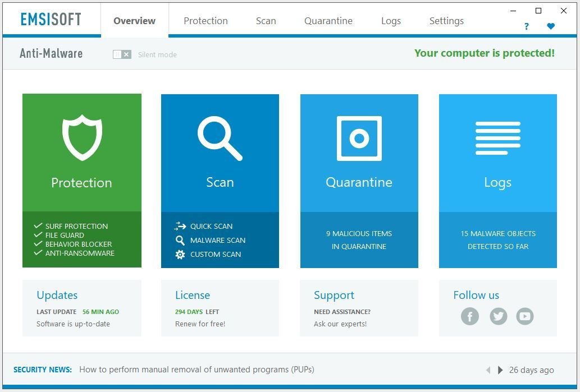The image size is (580, 392).
Task: Open the Twitter page icon
Action: pyautogui.click(x=498, y=316)
